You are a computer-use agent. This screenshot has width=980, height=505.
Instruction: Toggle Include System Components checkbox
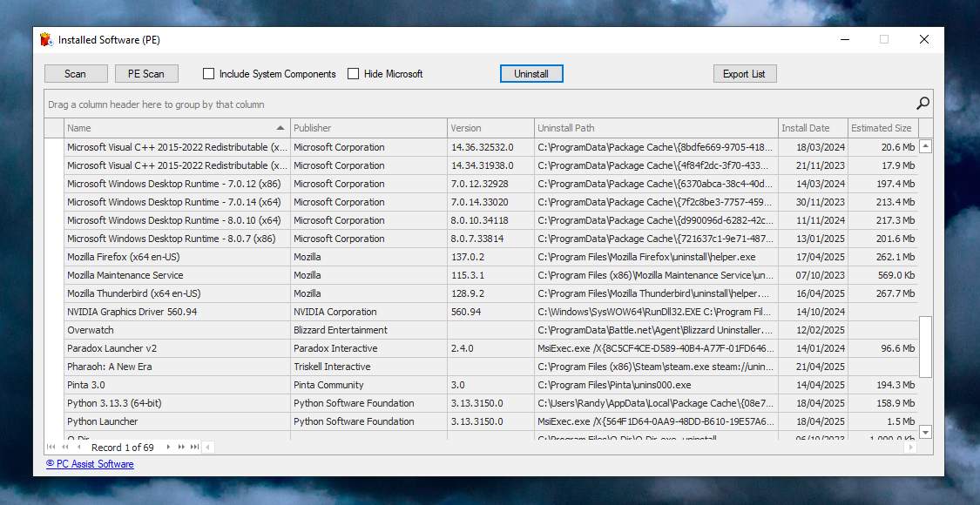[209, 74]
